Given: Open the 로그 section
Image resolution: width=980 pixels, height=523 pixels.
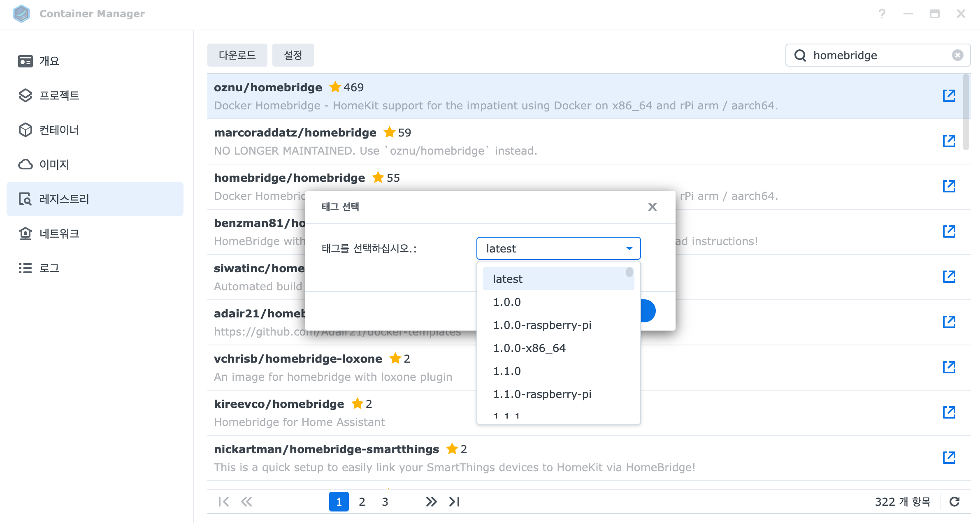Looking at the screenshot, I should click(95, 268).
